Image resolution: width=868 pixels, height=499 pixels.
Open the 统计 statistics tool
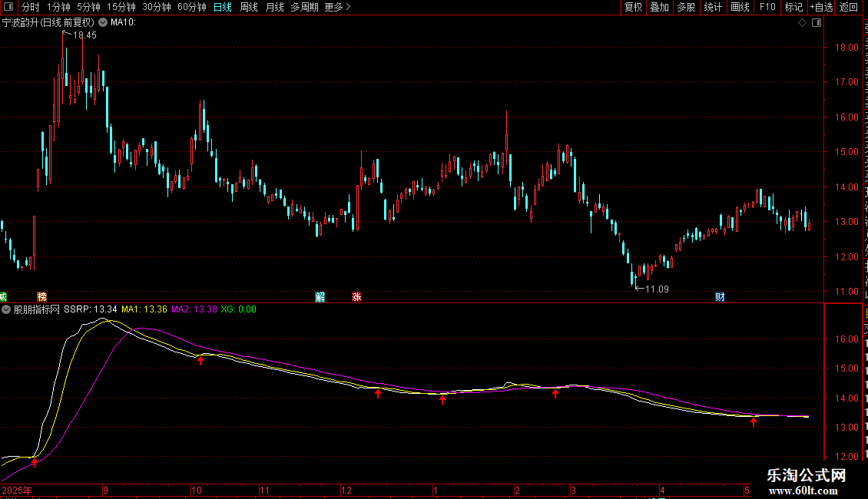pyautogui.click(x=713, y=7)
